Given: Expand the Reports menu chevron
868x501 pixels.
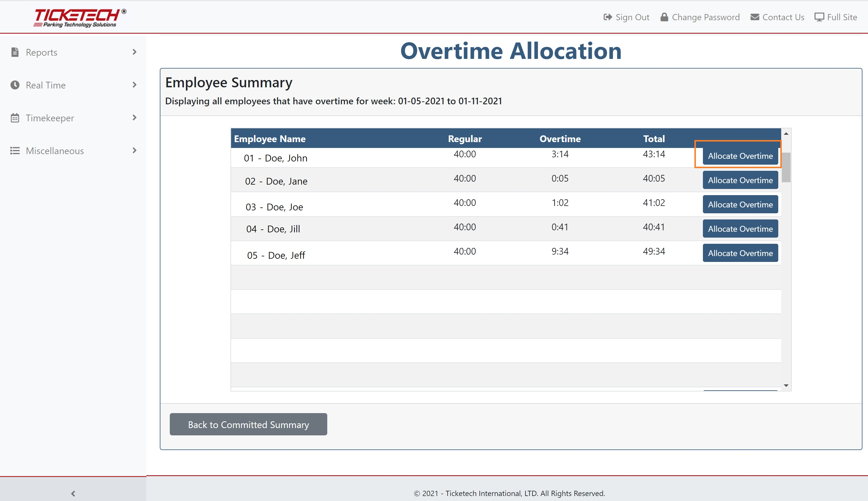Looking at the screenshot, I should pyautogui.click(x=134, y=52).
